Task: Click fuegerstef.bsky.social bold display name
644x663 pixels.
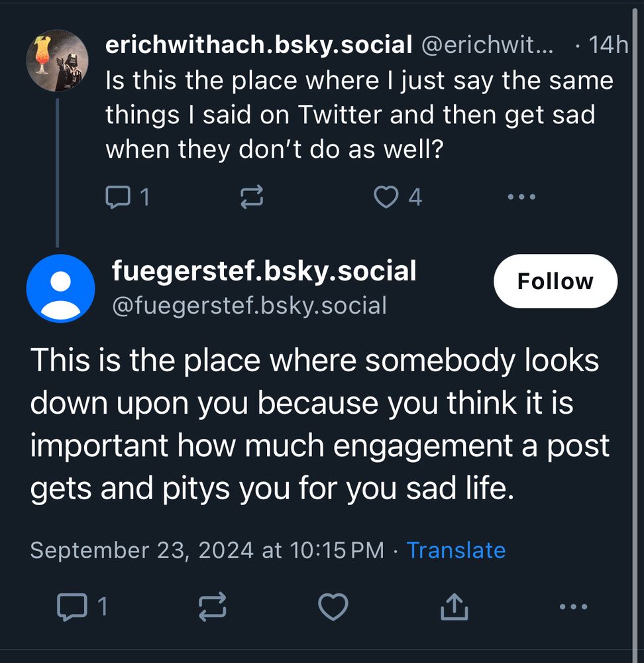Action: point(264,271)
